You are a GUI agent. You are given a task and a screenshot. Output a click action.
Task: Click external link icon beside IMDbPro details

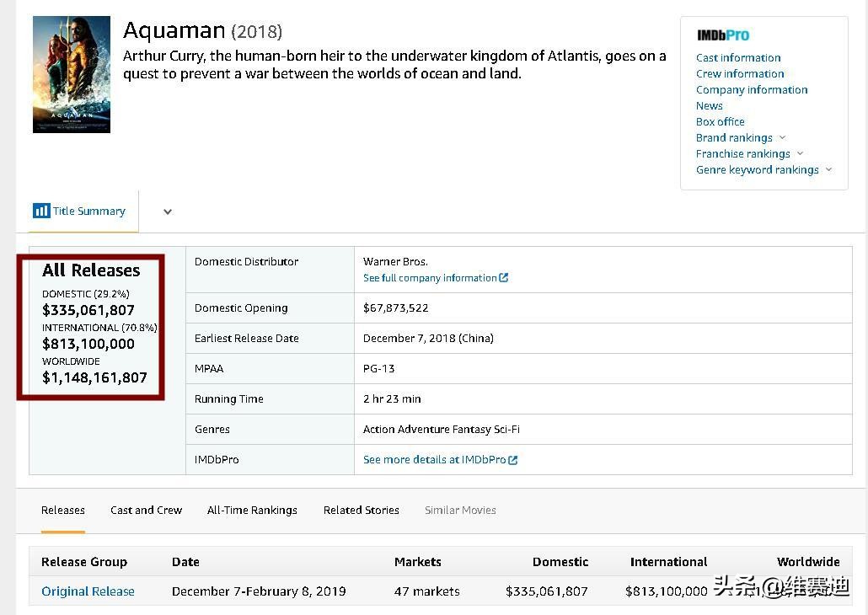513,460
